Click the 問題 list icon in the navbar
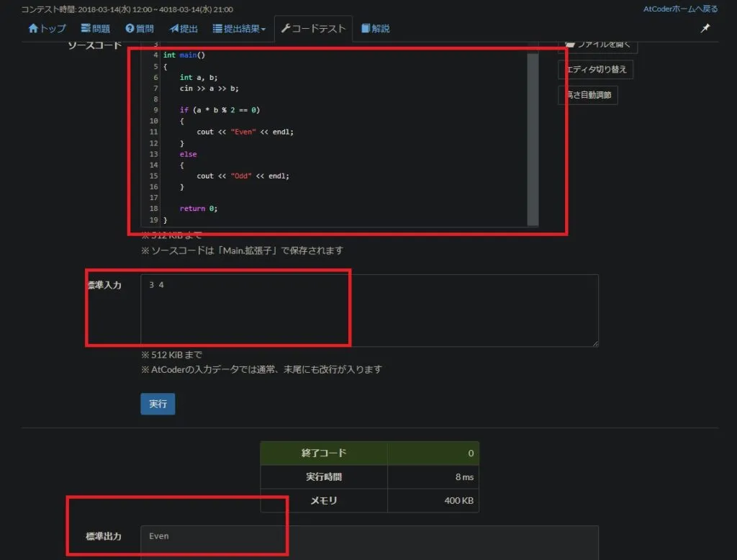 pos(85,29)
